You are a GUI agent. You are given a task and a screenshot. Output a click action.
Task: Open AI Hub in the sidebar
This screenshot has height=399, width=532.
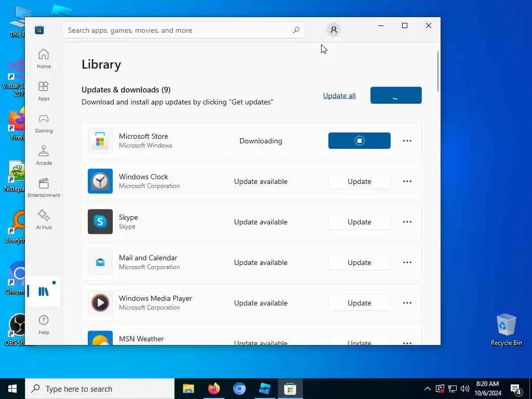44,220
